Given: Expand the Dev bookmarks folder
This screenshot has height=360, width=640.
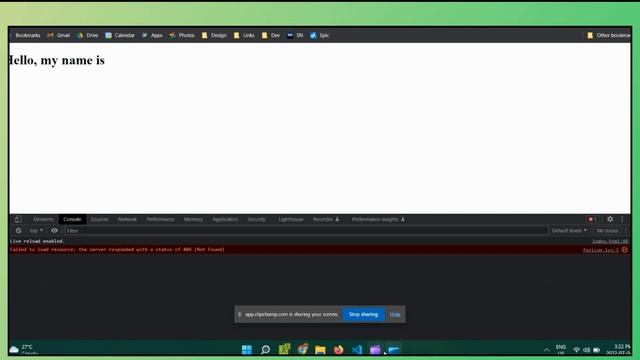Looking at the screenshot, I should pyautogui.click(x=271, y=36).
